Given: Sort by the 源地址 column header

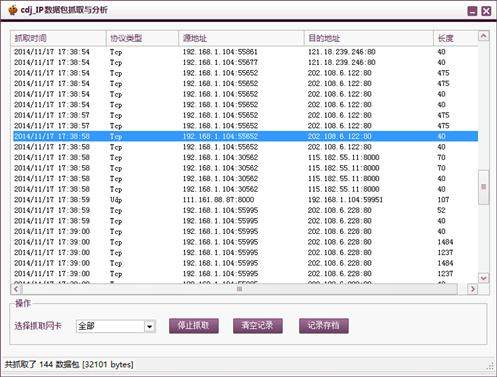Looking at the screenshot, I should (241, 38).
